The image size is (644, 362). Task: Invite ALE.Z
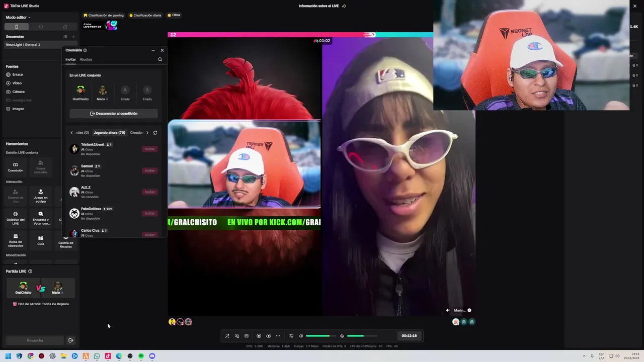tap(150, 192)
